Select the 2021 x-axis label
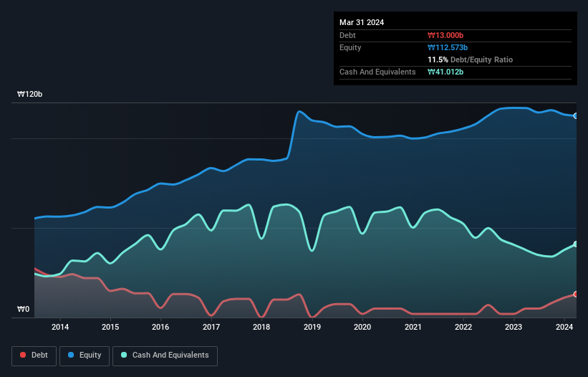This screenshot has width=588, height=377. 413,327
